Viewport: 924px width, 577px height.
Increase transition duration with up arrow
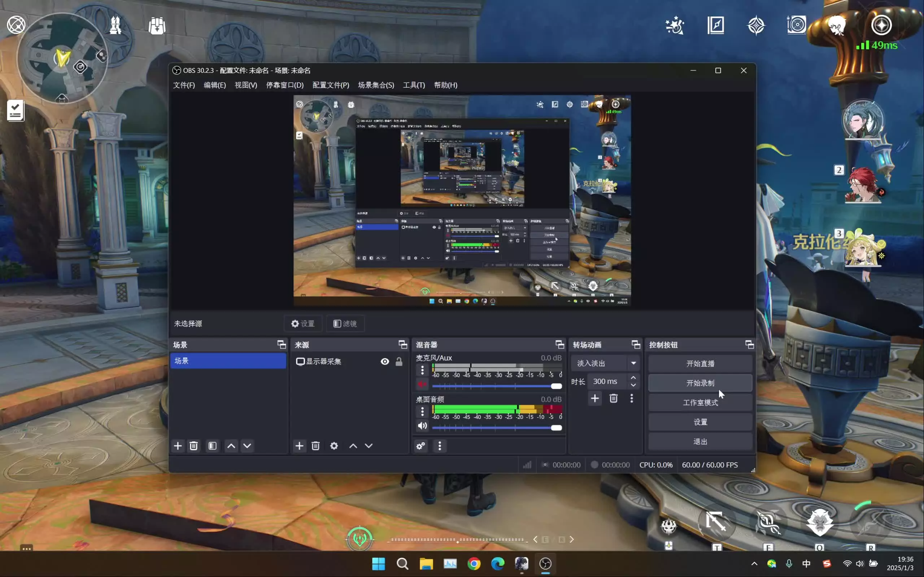(x=633, y=378)
